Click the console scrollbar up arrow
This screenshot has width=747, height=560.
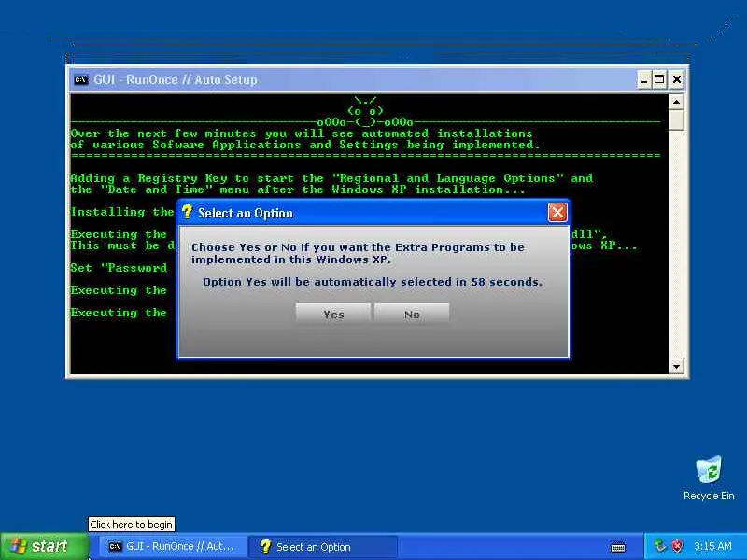point(676,102)
